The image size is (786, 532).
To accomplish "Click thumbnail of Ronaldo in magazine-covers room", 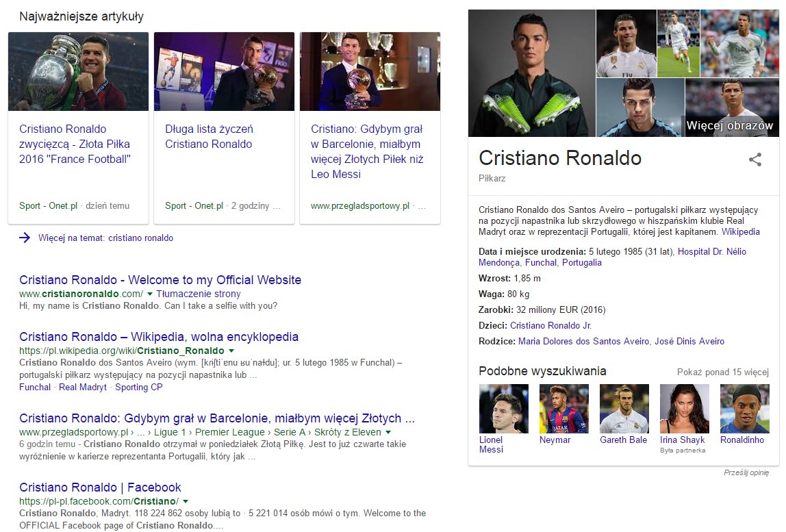I will click(224, 72).
